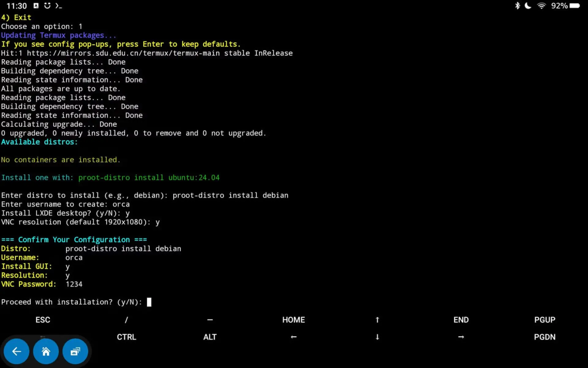
Task: Click the "No containers are installed." message
Action: [x=61, y=160]
